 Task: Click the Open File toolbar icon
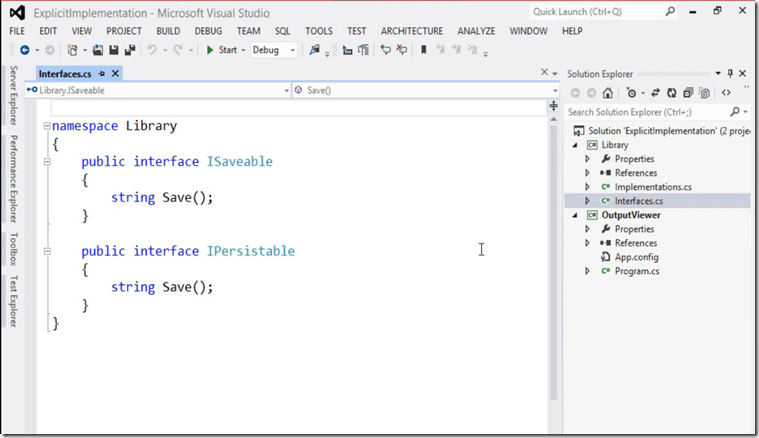[x=98, y=50]
